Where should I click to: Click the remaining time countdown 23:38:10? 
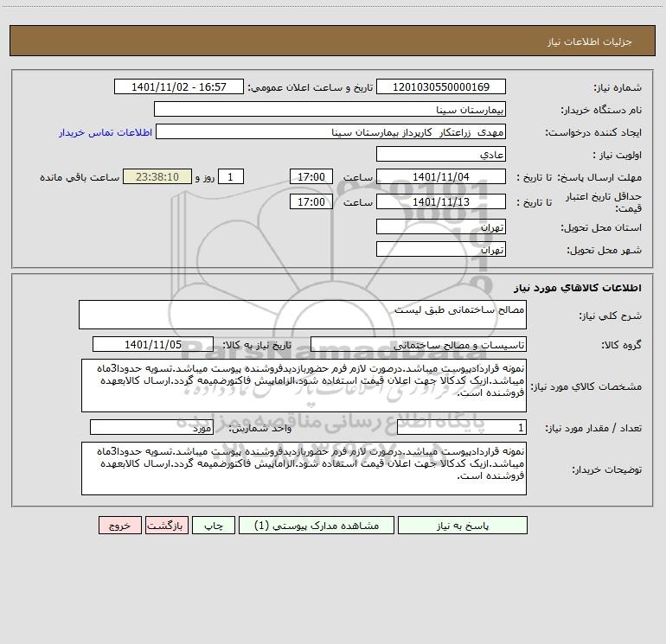(x=157, y=177)
